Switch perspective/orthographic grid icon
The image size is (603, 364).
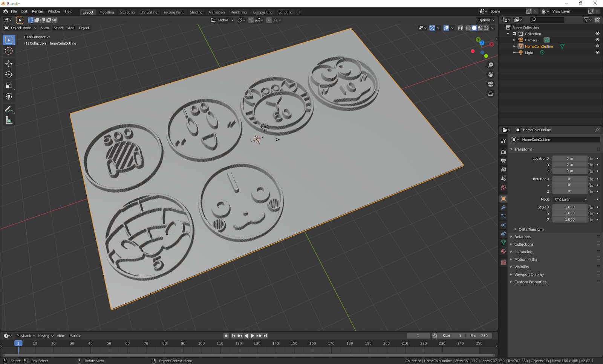(491, 94)
